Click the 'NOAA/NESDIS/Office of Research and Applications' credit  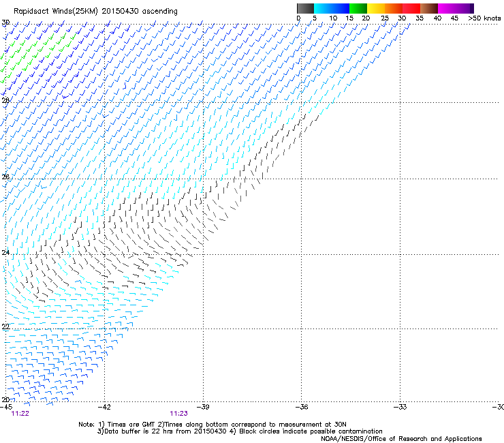(401, 439)
